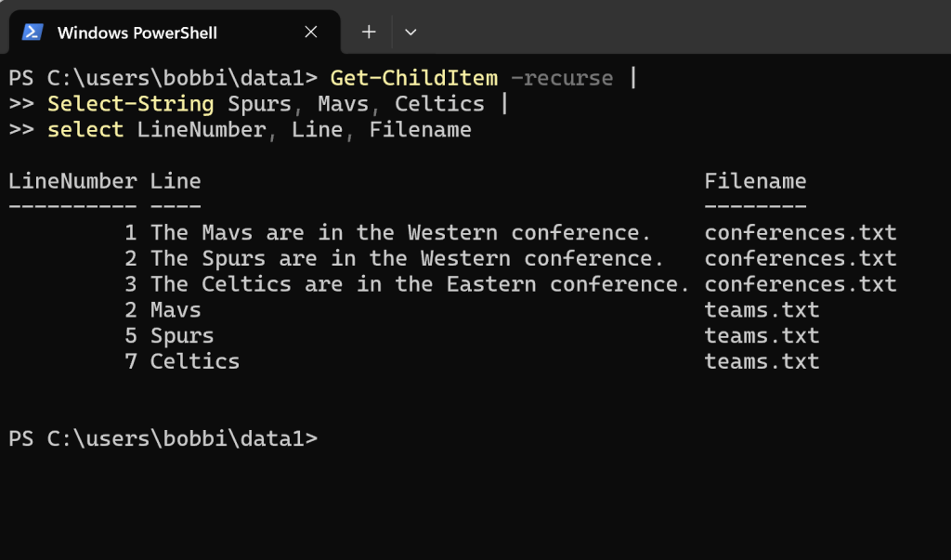This screenshot has height=560, width=951.
Task: Click the Filename column header
Action: pos(756,180)
